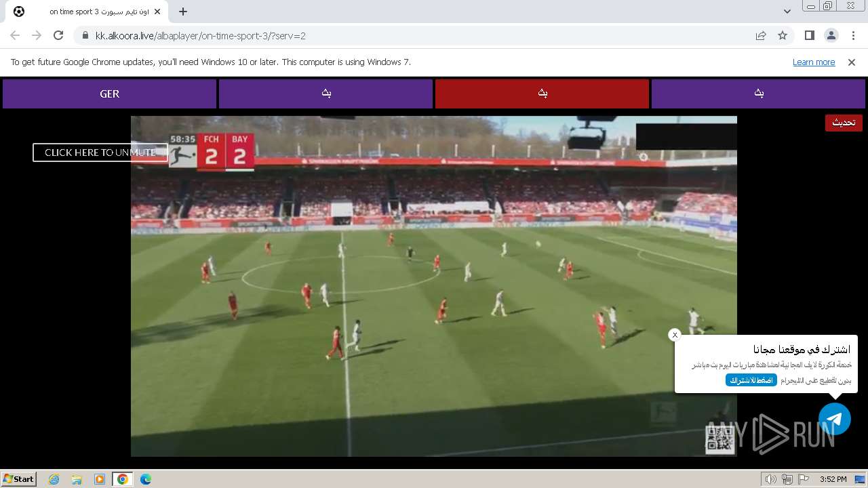Switch to Chrome in the taskbar
The width and height of the screenshot is (868, 488).
(x=123, y=479)
